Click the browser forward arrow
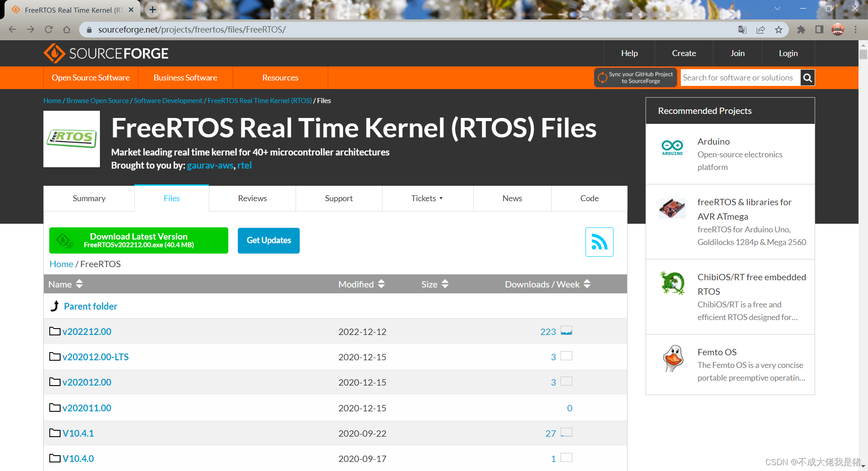868x471 pixels. [30, 29]
